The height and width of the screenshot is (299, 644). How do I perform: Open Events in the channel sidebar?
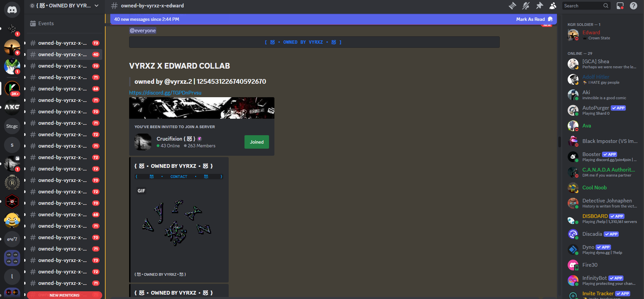coord(46,24)
